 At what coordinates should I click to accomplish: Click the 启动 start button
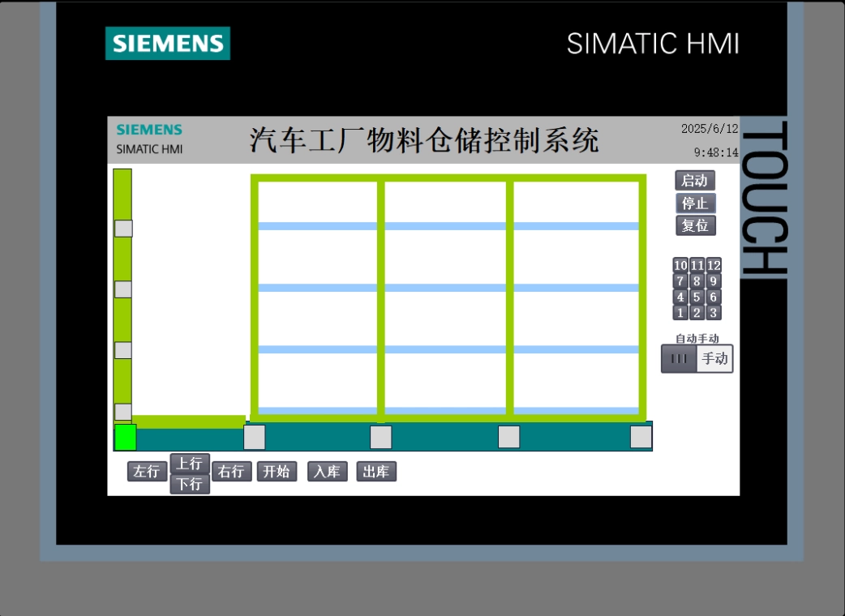click(695, 181)
